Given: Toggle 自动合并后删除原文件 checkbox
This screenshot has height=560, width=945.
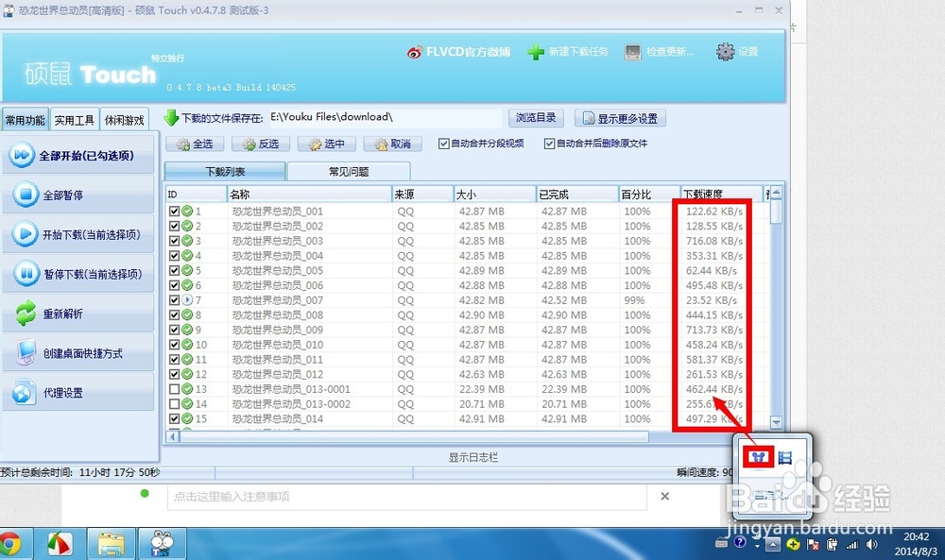Looking at the screenshot, I should tap(549, 144).
